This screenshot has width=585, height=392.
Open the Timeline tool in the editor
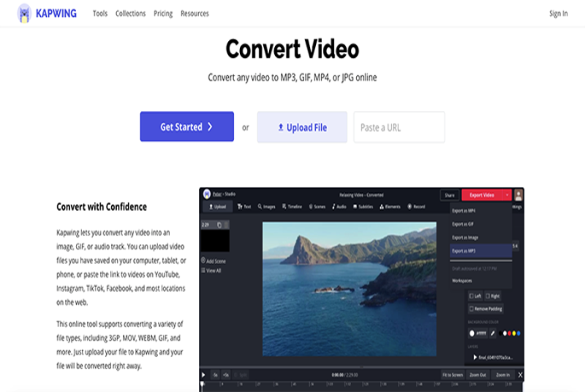click(292, 207)
